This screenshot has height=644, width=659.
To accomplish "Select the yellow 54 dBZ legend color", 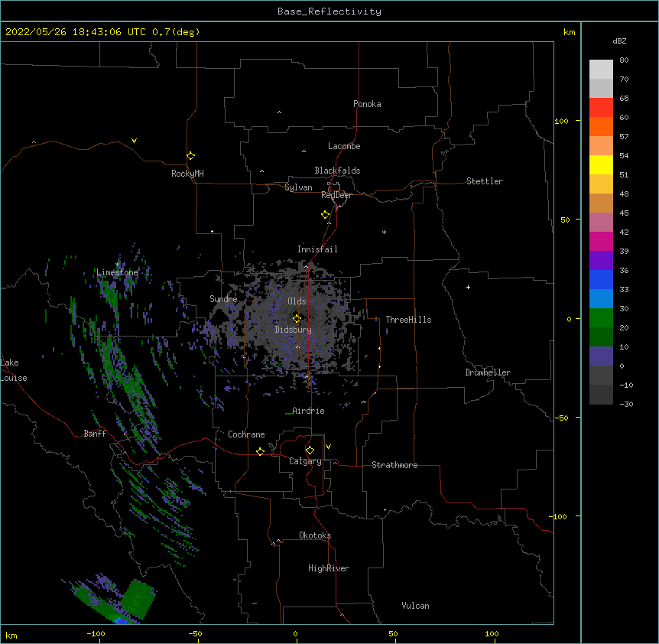I will (601, 165).
